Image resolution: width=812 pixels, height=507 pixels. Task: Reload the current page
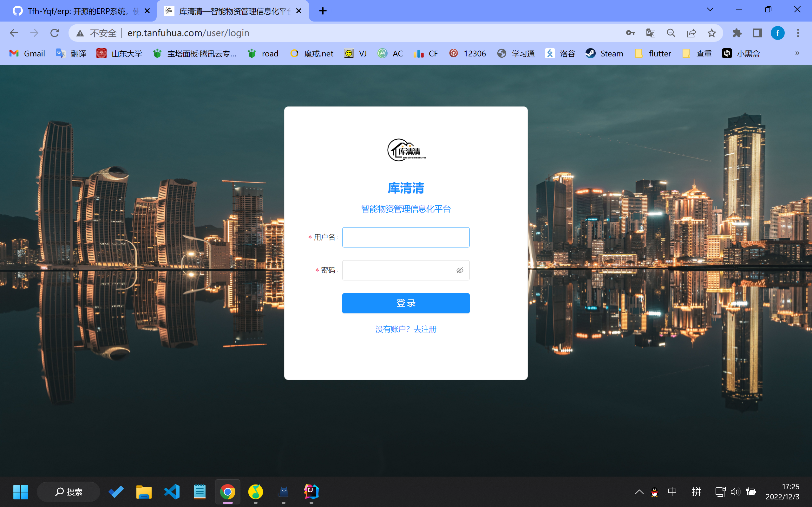tap(54, 33)
